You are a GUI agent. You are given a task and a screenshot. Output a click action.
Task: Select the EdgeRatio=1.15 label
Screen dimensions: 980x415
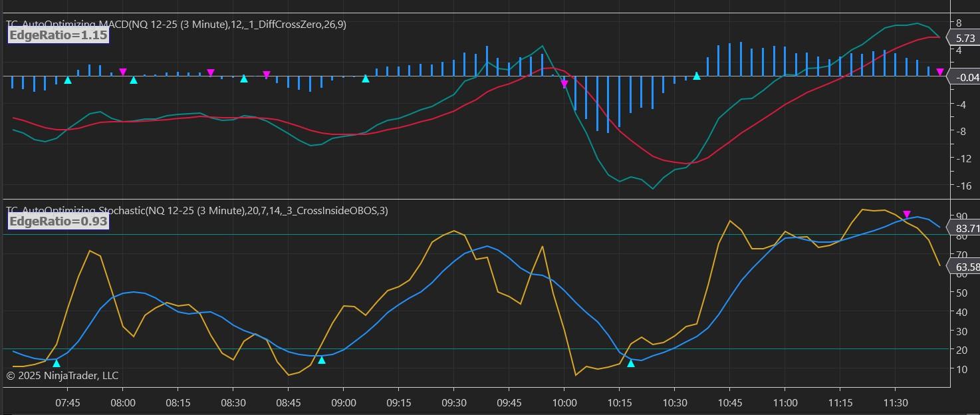[x=59, y=35]
